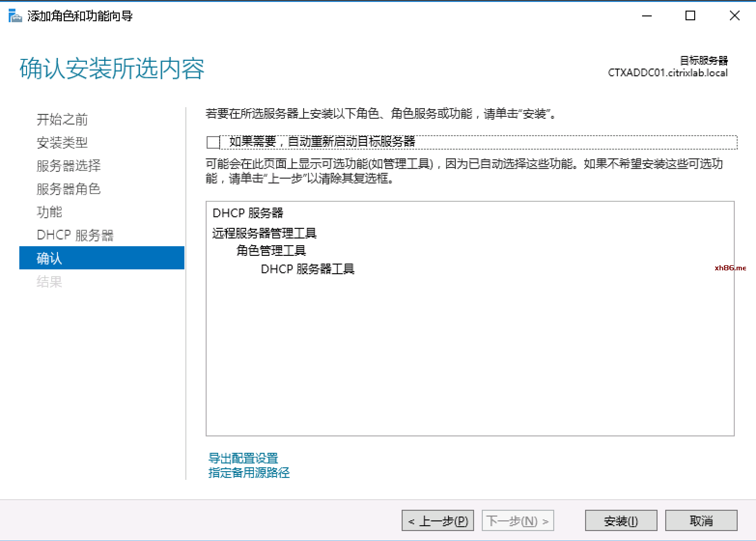
Task: Close the wizard with the X button
Action: pos(734,16)
